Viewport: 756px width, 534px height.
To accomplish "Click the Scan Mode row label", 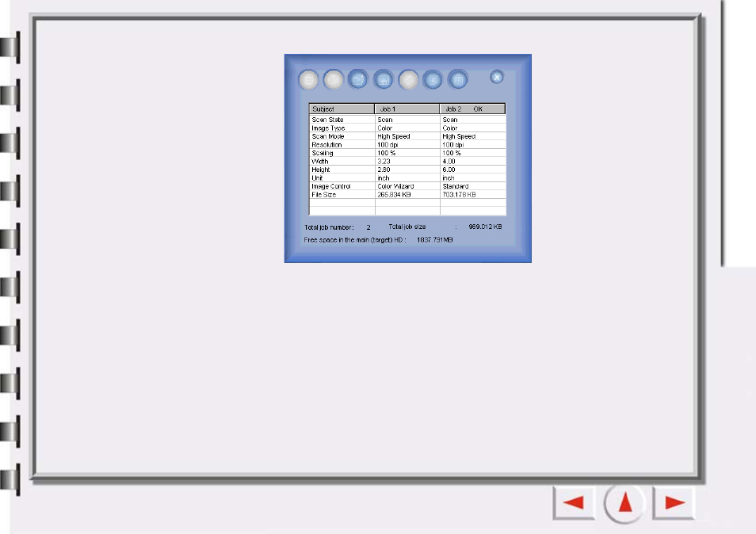I will 328,136.
